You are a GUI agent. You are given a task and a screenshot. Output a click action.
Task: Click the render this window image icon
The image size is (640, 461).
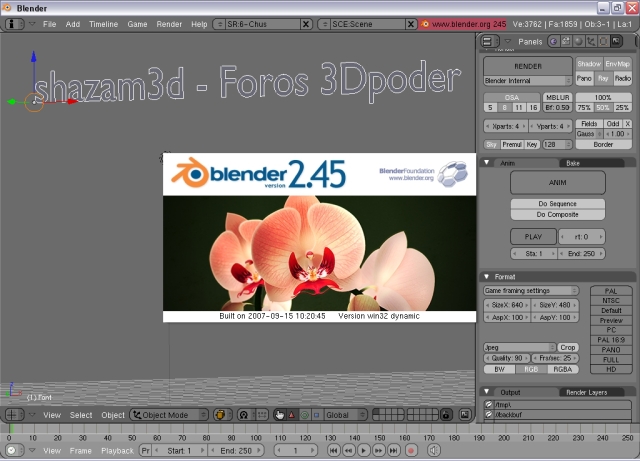[465, 415]
